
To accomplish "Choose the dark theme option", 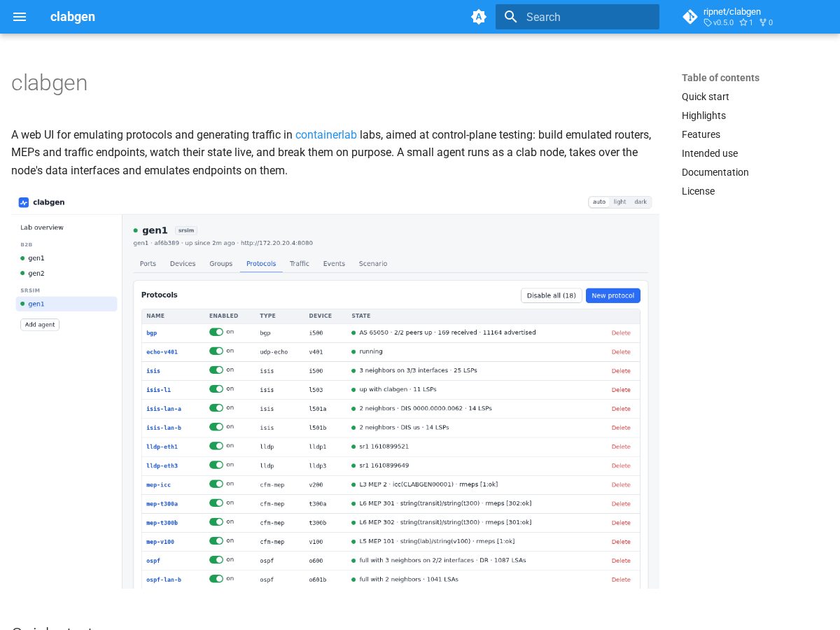I will click(641, 202).
